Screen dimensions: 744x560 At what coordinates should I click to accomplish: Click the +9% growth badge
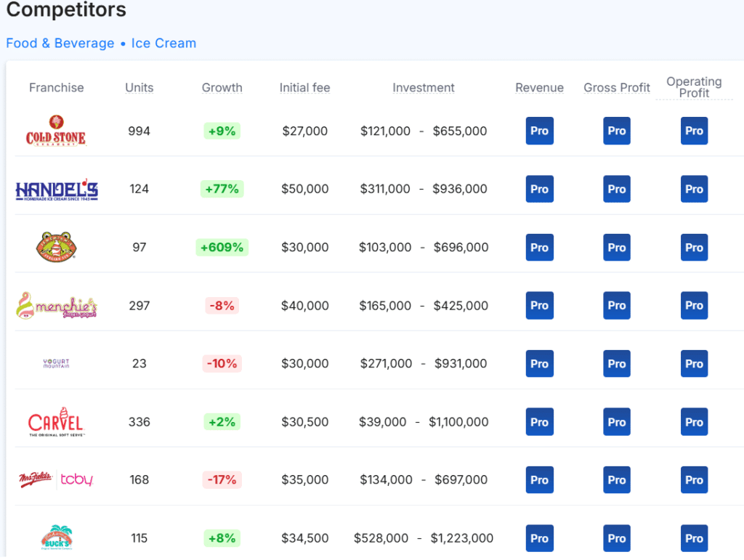click(x=222, y=131)
